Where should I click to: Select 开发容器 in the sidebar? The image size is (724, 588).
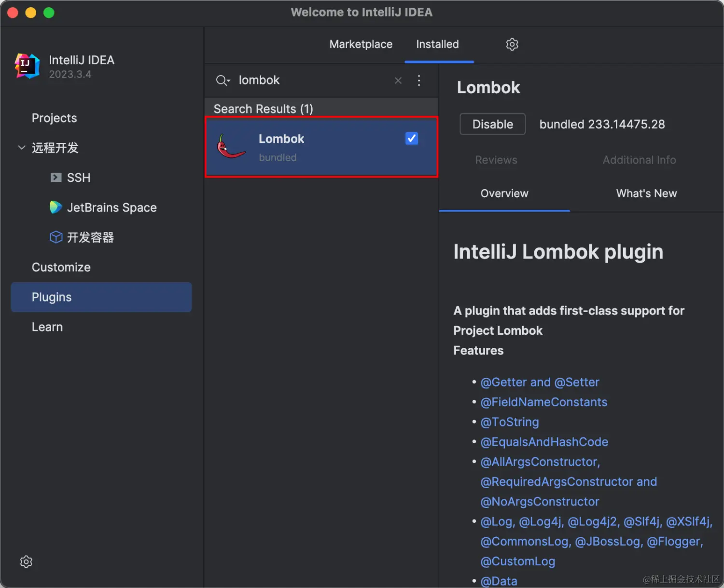[90, 237]
